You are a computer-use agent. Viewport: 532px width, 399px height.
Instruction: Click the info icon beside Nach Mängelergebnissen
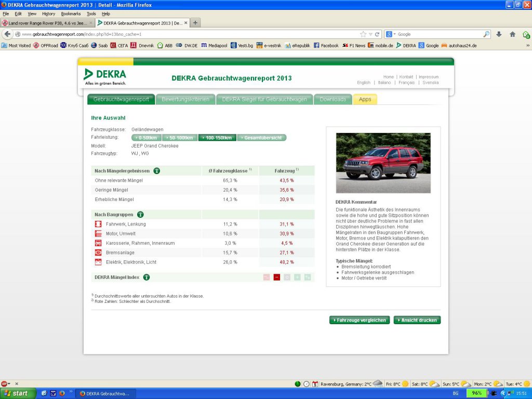click(x=156, y=170)
